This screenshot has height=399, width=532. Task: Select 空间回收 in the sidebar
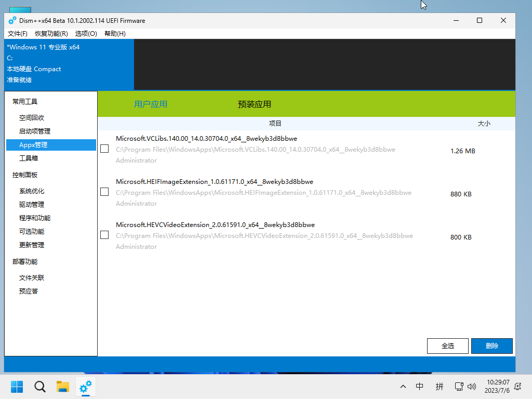(51, 118)
